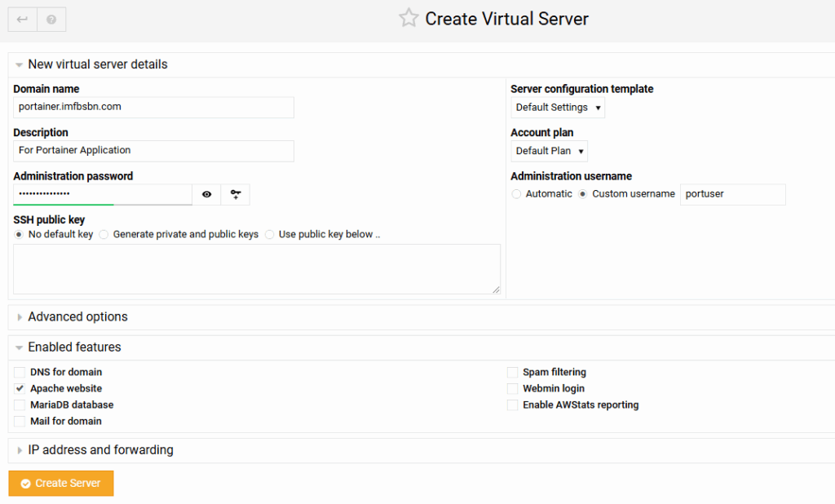Show password using the eye icon
This screenshot has width=835, height=504.
point(206,194)
